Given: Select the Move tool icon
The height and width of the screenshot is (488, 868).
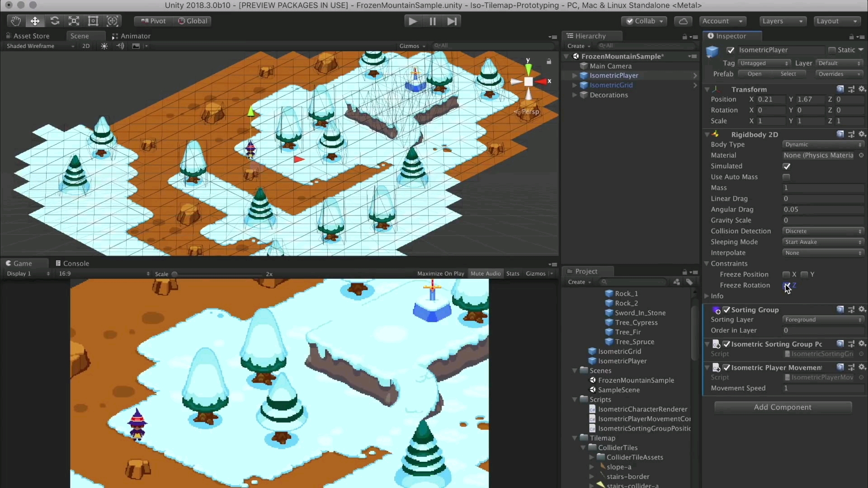Looking at the screenshot, I should pos(35,21).
